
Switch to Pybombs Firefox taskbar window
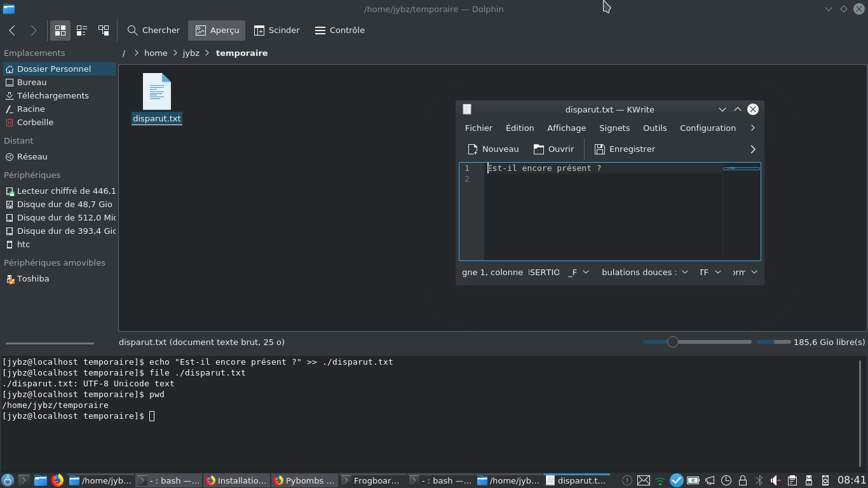(305, 480)
